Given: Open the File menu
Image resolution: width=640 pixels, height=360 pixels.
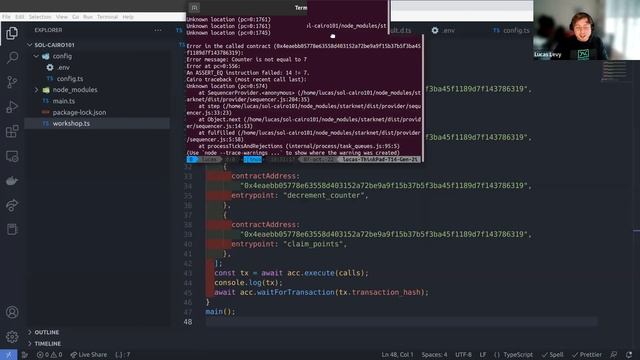Looking at the screenshot, I should [6, 17].
